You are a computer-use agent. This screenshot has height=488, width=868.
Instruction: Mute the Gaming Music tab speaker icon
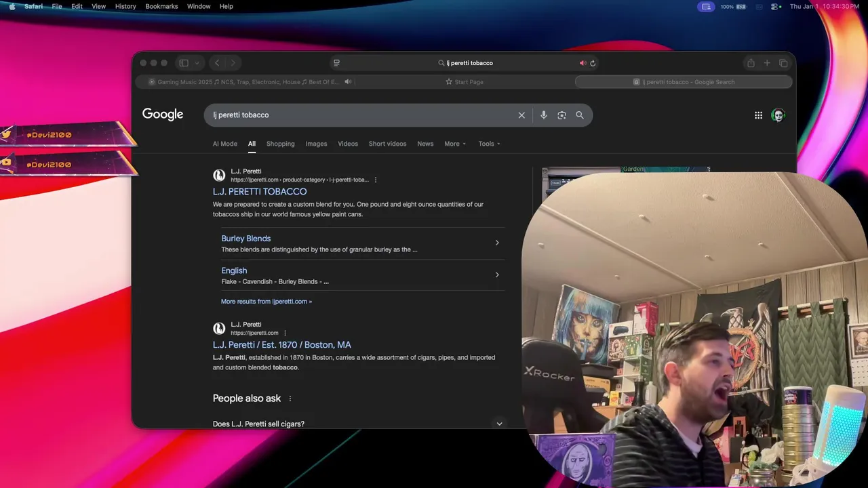tap(348, 82)
